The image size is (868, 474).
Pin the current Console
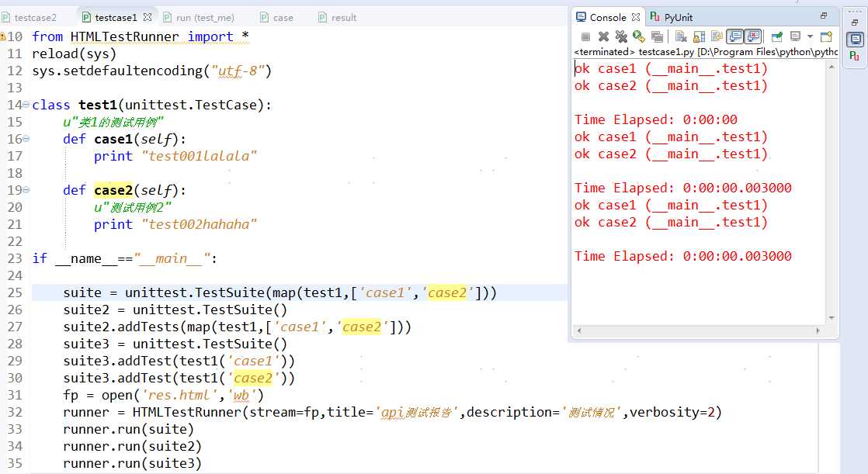[776, 36]
